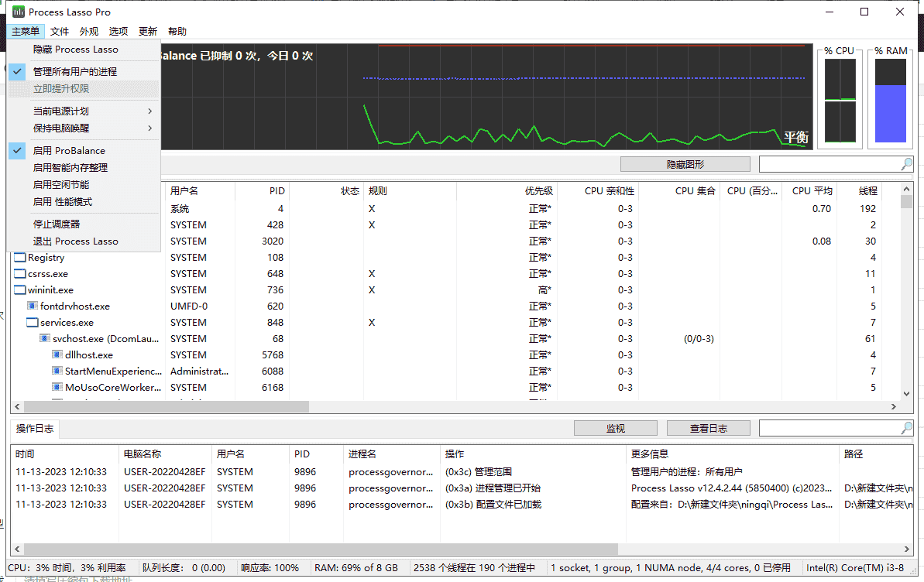Click the csrss.exe process icon
This screenshot has height=582, width=924.
(x=20, y=274)
